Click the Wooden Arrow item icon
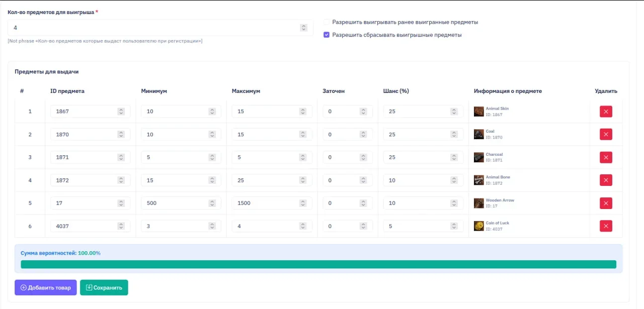This screenshot has width=644, height=309. tap(478, 203)
